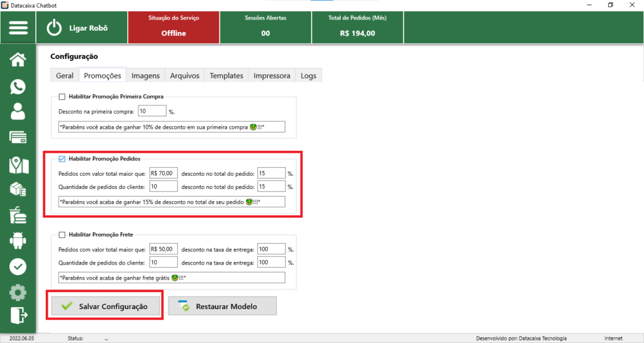Open the settings gear sidebar icon

(18, 292)
